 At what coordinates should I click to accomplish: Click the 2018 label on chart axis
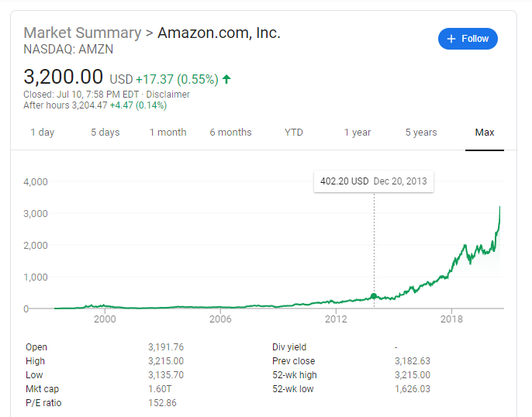coord(451,319)
